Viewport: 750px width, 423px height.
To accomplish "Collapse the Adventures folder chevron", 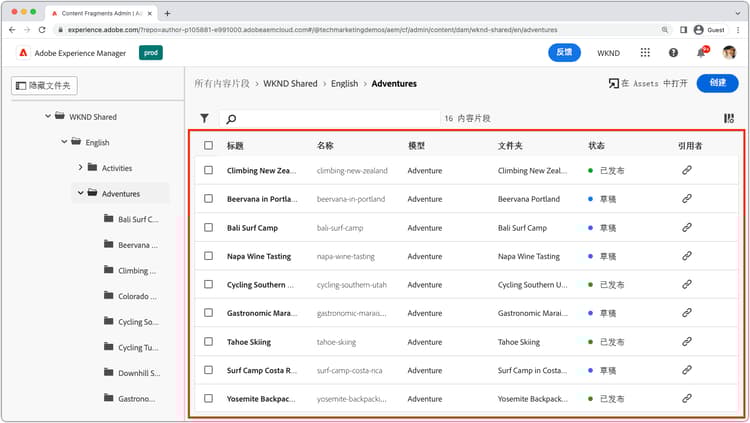I will pyautogui.click(x=80, y=193).
